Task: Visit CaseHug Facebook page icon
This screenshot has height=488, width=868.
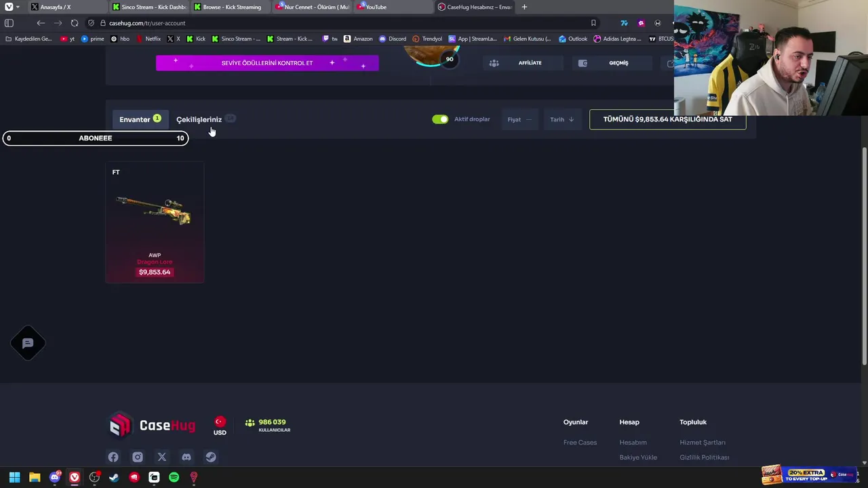Action: (x=113, y=457)
